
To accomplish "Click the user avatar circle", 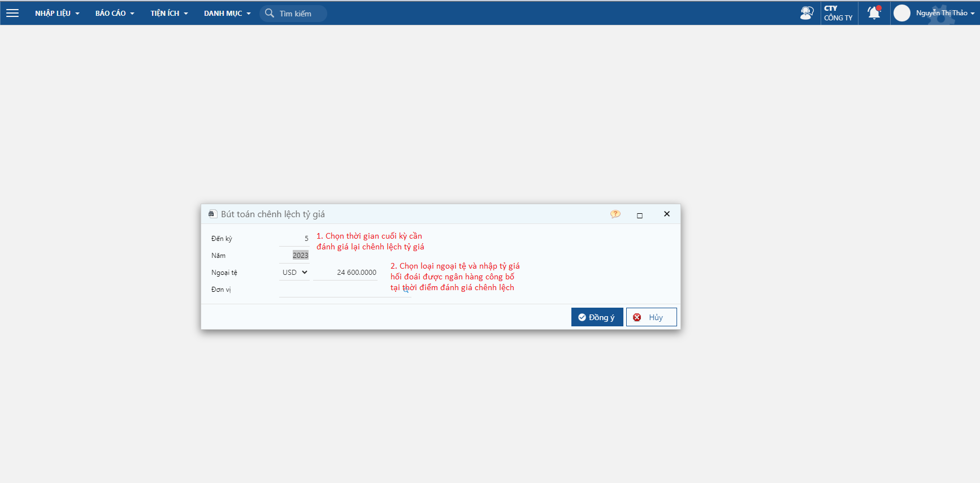I will click(x=902, y=13).
